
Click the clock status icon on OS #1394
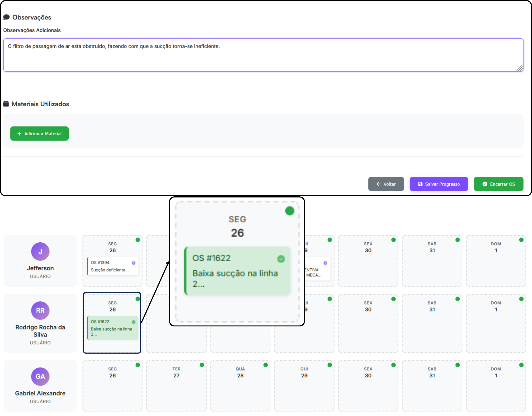pos(134,263)
